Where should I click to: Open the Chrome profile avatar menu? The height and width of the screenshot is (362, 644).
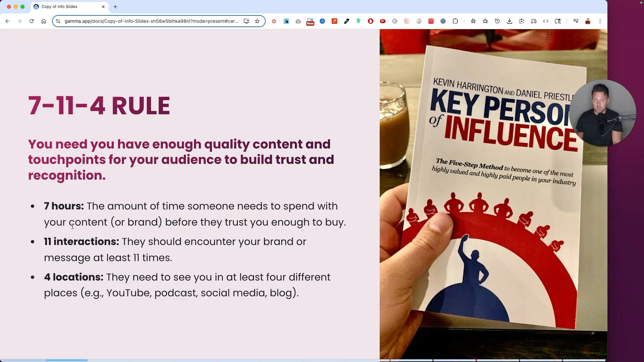point(588,21)
